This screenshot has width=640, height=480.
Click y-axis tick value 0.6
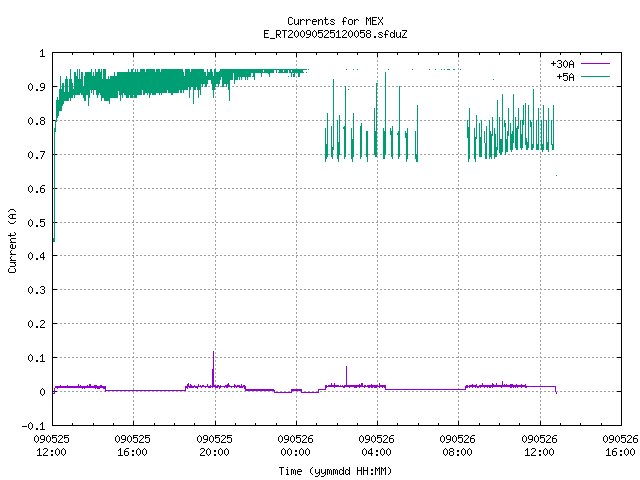tap(36, 189)
